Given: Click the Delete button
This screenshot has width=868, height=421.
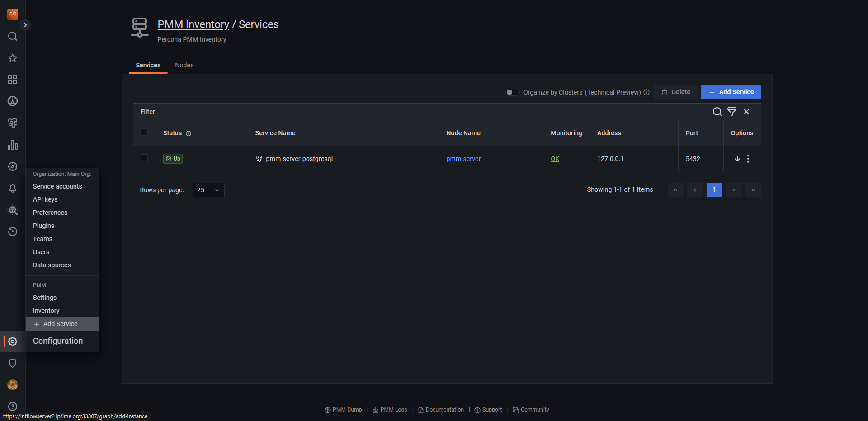Looking at the screenshot, I should (x=676, y=92).
